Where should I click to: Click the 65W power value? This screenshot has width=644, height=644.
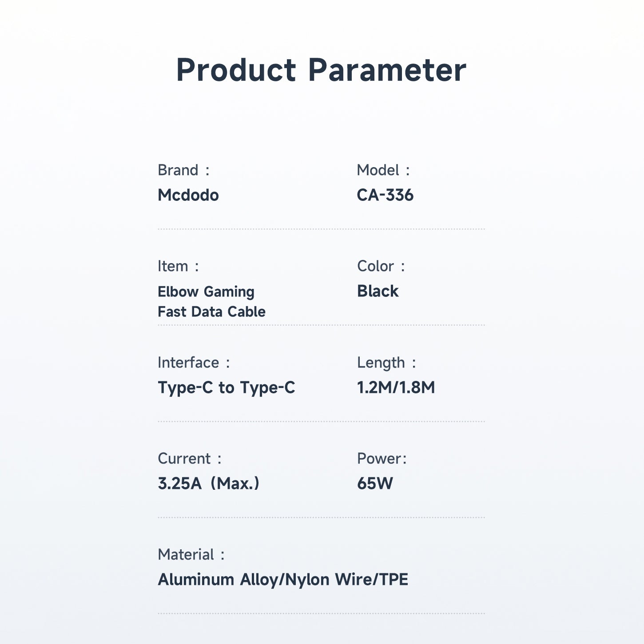(375, 484)
